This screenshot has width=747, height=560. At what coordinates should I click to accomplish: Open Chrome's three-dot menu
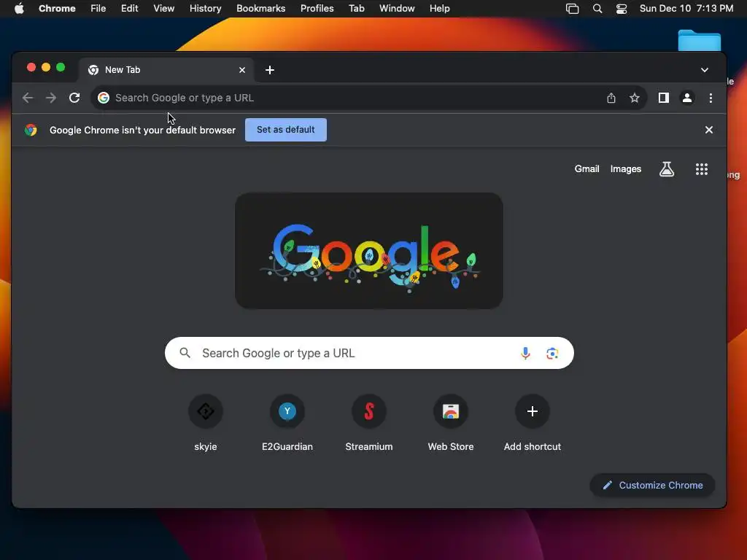coord(711,98)
